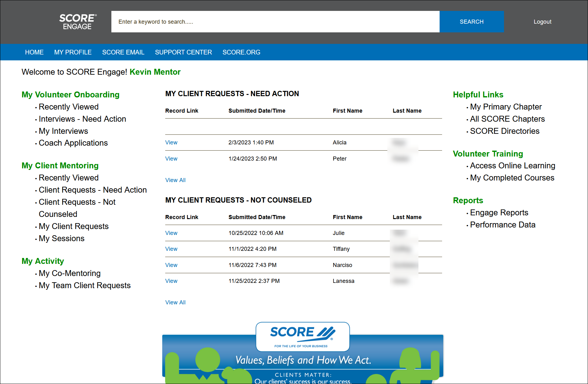Open Client Requests - Not Counseled sidebar link
The image size is (588, 384).
pos(77,208)
